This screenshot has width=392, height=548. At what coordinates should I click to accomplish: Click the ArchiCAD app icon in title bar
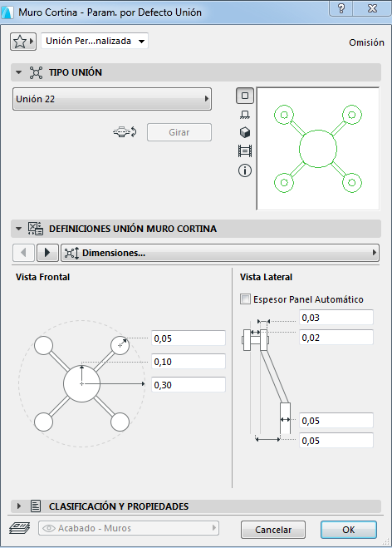tap(7, 12)
